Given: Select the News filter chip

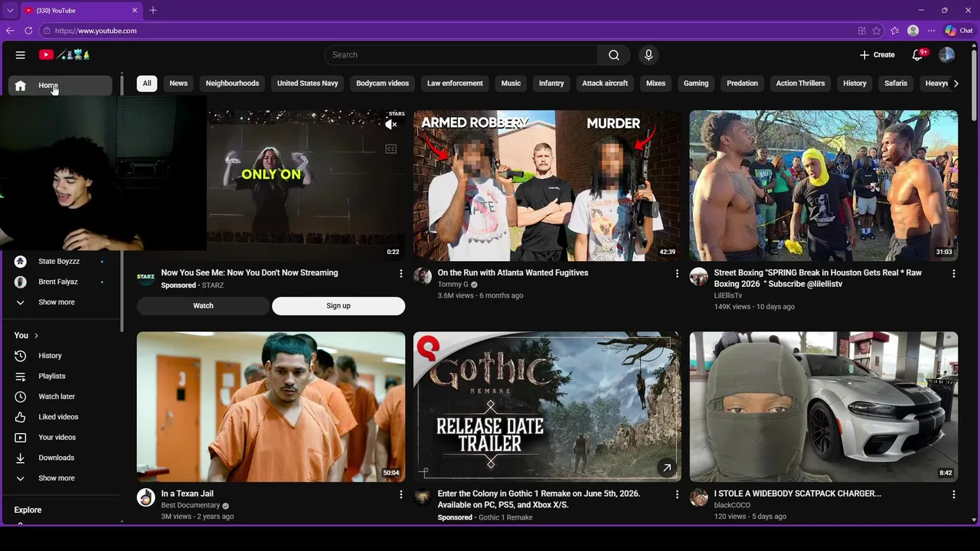Looking at the screenshot, I should pos(178,83).
